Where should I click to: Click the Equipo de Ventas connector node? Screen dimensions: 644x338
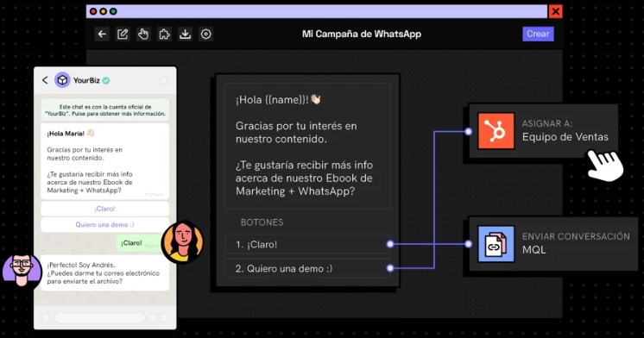(468, 131)
